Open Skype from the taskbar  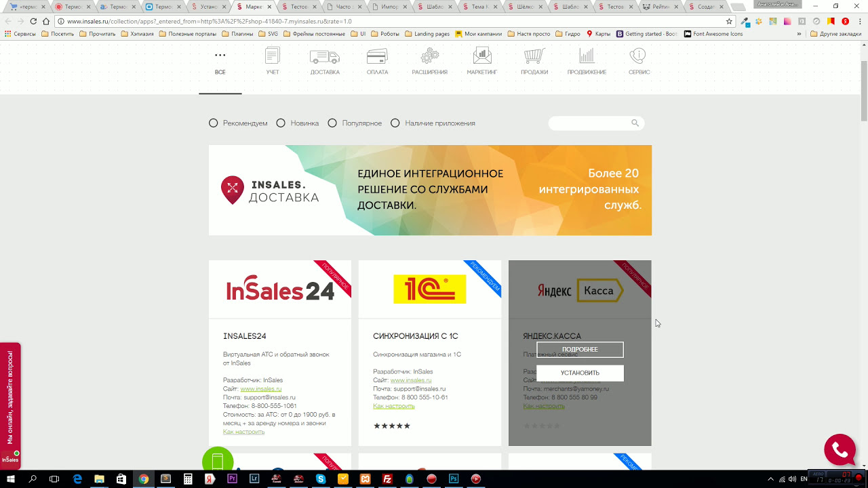point(321,479)
